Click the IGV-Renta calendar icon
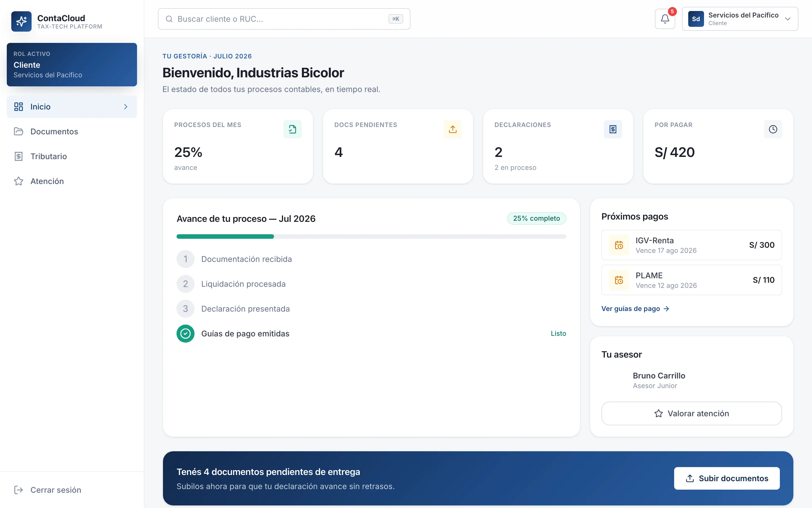The width and height of the screenshot is (812, 508). click(x=619, y=245)
